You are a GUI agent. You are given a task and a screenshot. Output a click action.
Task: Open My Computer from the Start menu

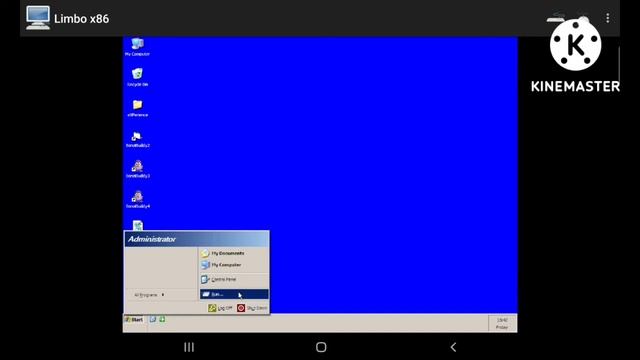point(234,265)
